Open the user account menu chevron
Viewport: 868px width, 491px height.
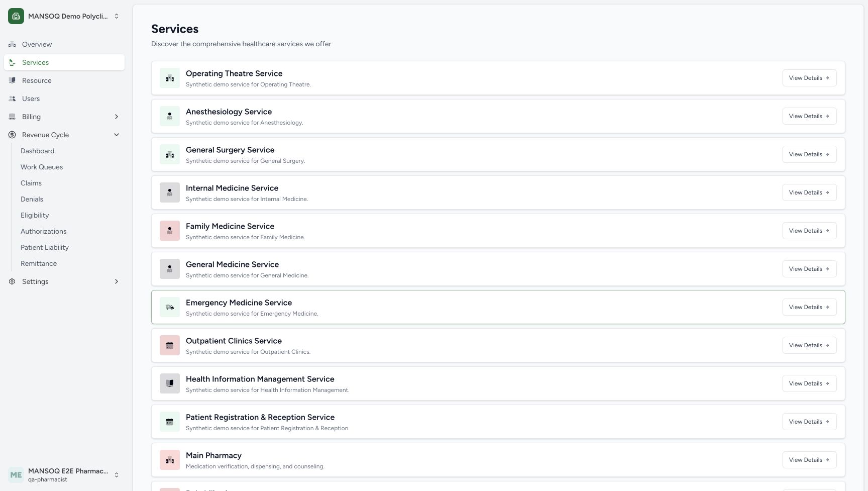tap(117, 474)
